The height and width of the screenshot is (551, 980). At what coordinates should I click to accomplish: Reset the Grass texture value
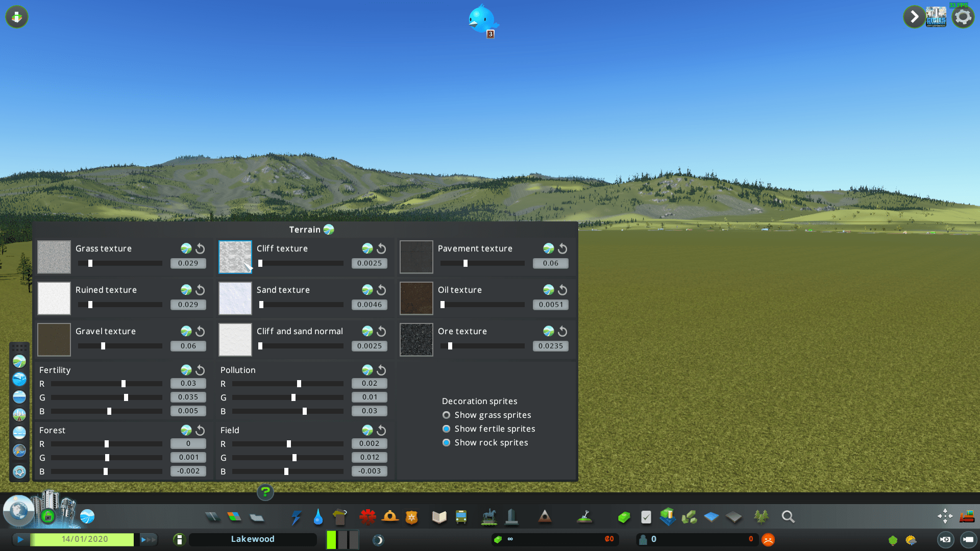(x=200, y=248)
